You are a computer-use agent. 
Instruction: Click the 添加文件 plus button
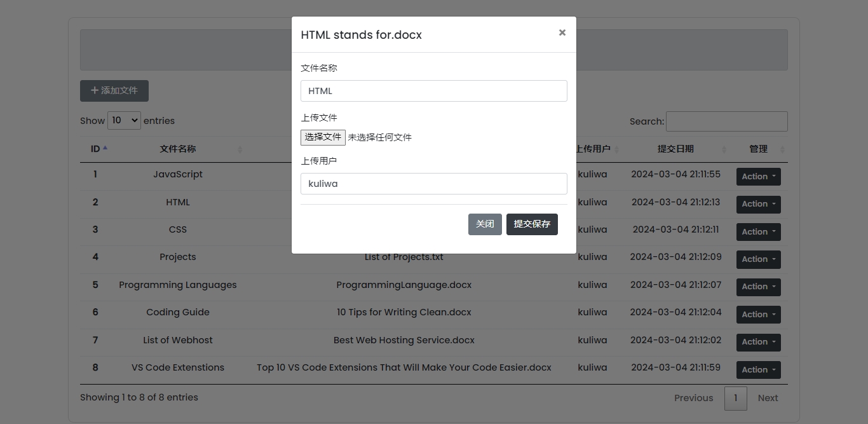(x=114, y=91)
